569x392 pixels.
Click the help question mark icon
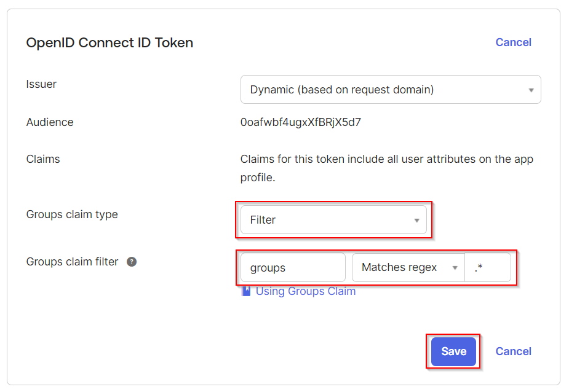coord(132,262)
